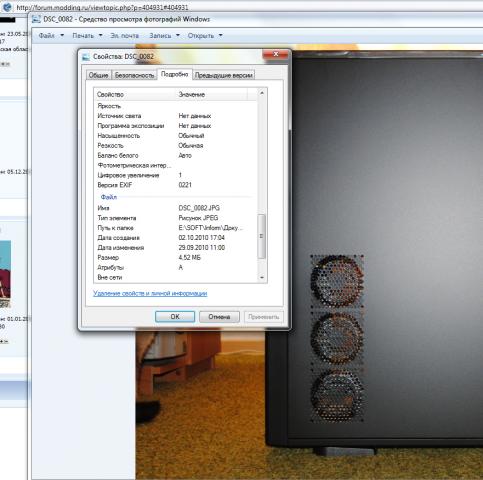Switch to the Общие tab

coord(98,75)
